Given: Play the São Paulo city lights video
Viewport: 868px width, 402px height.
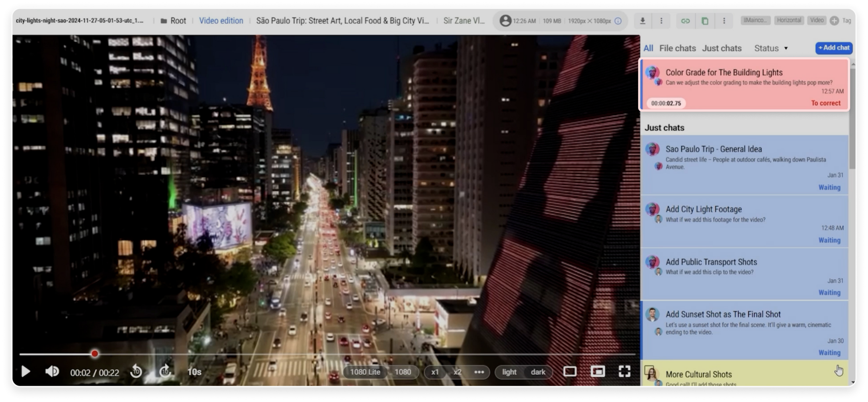Looking at the screenshot, I should (x=26, y=371).
